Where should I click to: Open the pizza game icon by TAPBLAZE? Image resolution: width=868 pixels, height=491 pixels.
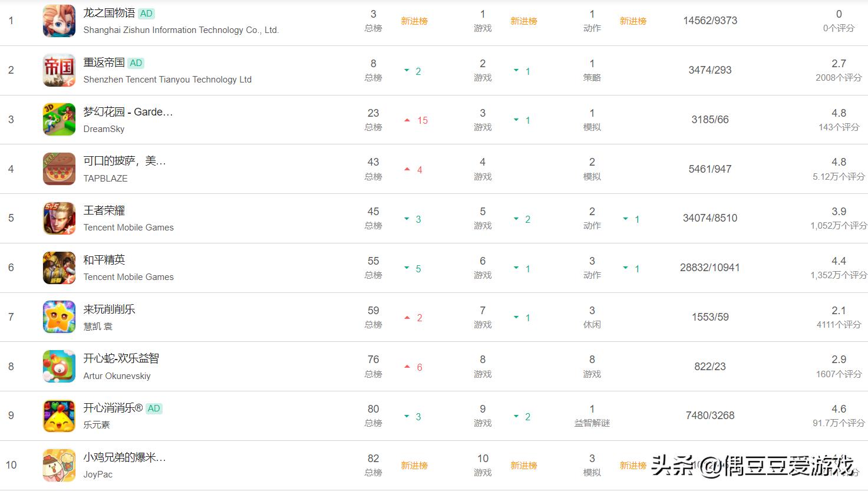click(x=59, y=169)
